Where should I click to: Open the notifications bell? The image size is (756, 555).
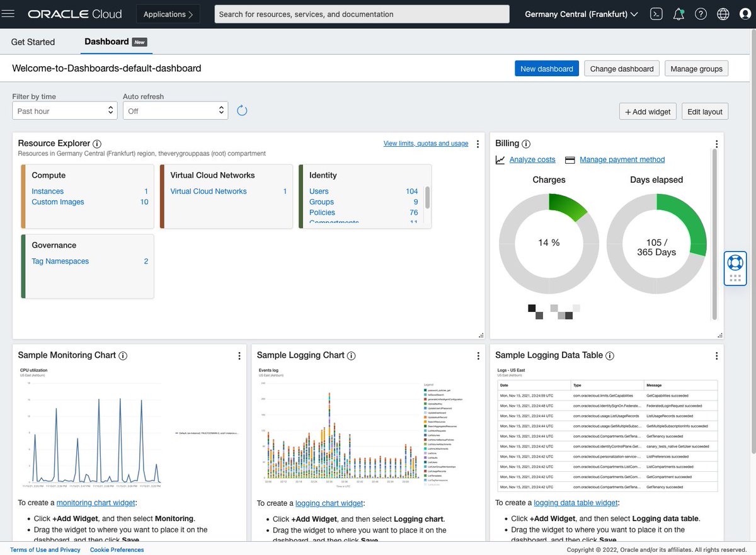click(679, 14)
